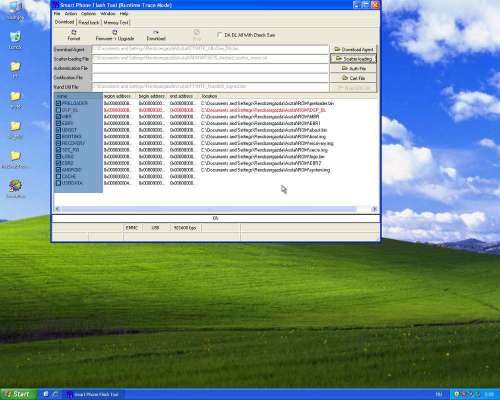Enable DA DL All With Check Sum checkbox
This screenshot has height=400, width=500.
tap(219, 35)
